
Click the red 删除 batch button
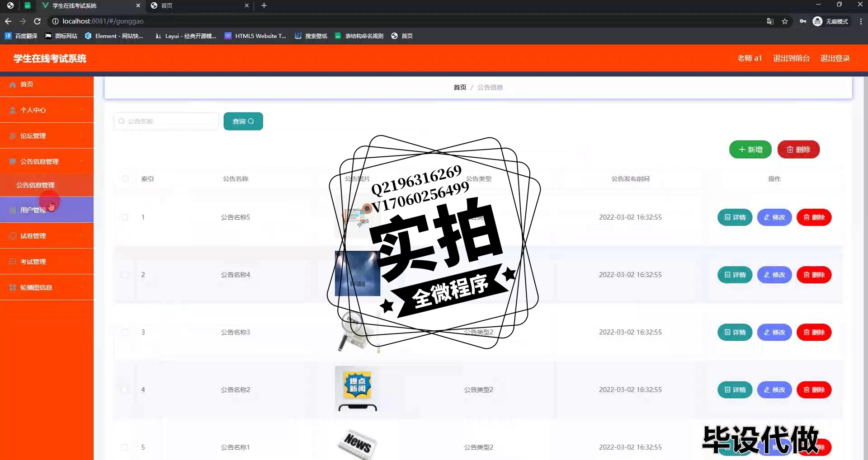[798, 150]
